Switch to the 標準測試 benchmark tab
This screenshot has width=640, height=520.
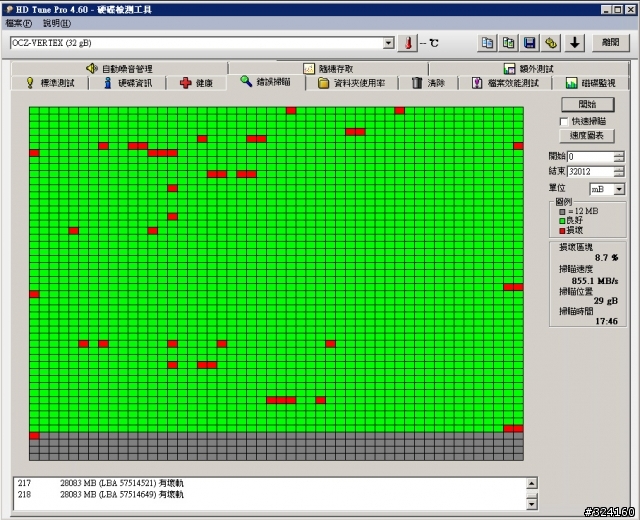click(54, 83)
